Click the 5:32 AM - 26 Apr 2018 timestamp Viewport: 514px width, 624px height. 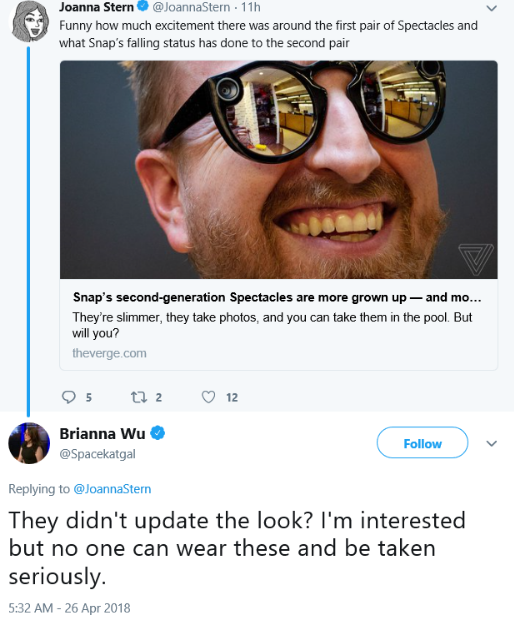pyautogui.click(x=70, y=608)
